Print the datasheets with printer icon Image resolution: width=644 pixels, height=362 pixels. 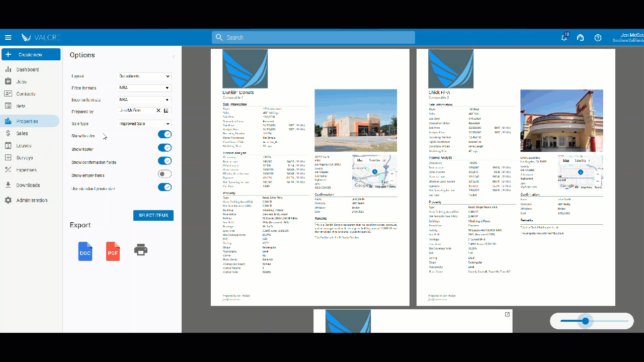(x=141, y=249)
